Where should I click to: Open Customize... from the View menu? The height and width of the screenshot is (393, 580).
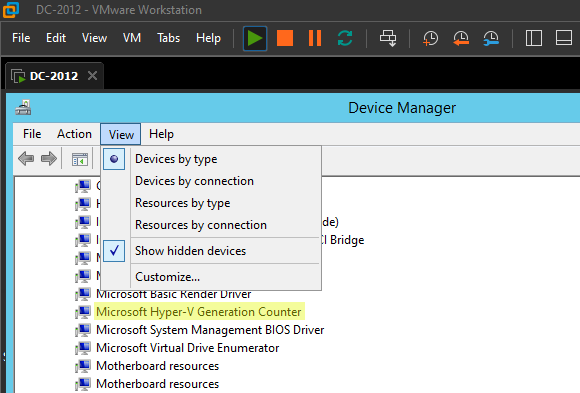[211, 277]
